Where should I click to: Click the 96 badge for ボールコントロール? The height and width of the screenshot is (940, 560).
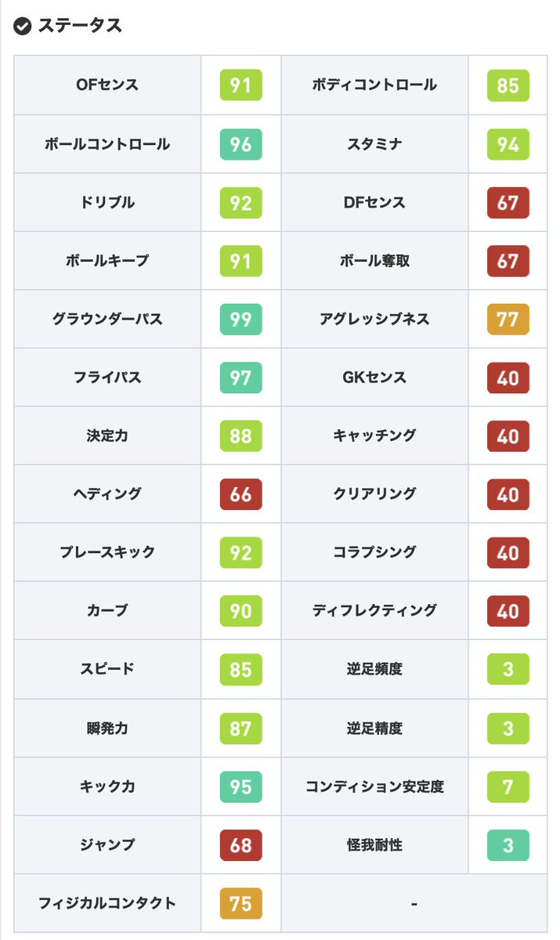(240, 144)
